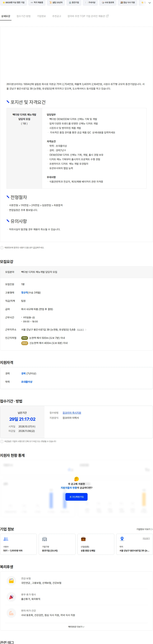The image size is (153, 644).
Task: Click the 로그인/회원가입 button
Action: 76,497
